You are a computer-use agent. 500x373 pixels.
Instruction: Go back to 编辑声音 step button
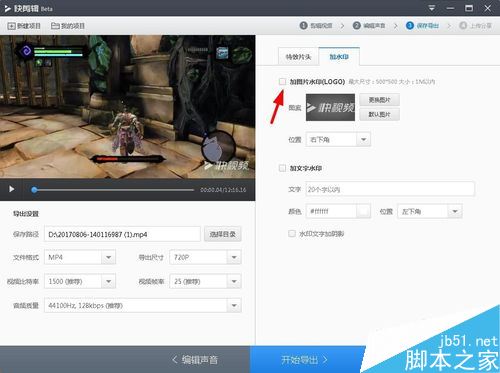click(x=195, y=359)
